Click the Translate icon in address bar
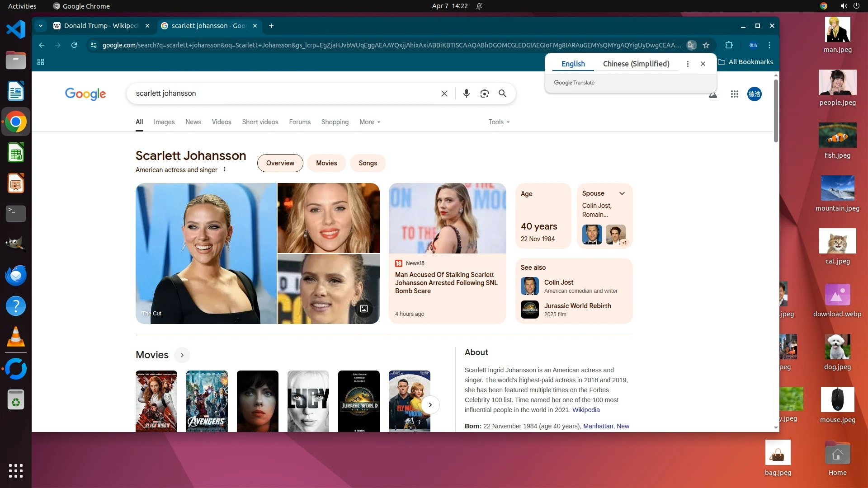The width and height of the screenshot is (868, 488). point(691,45)
